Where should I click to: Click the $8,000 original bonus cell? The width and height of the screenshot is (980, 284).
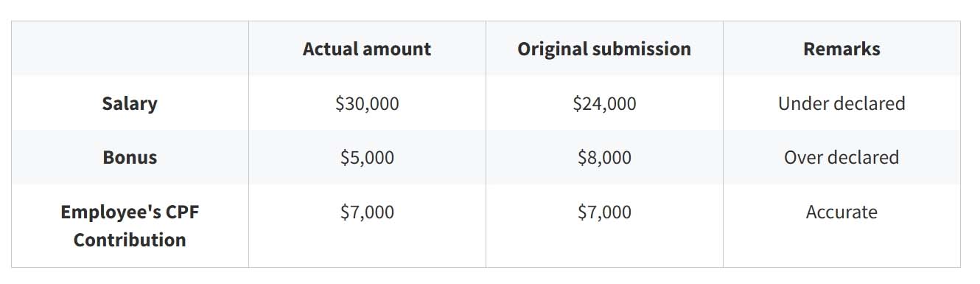[x=604, y=157]
